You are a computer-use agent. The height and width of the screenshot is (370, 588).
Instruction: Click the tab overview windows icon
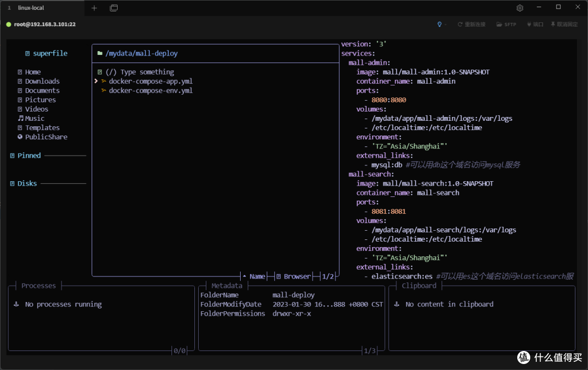[114, 8]
